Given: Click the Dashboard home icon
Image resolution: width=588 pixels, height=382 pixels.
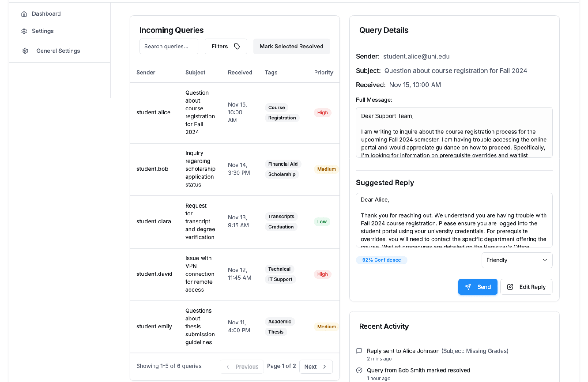Looking at the screenshot, I should [x=24, y=14].
